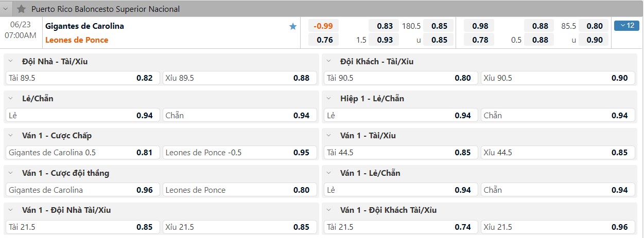Pick the red -0.99 odds for Gigantes

click(324, 26)
